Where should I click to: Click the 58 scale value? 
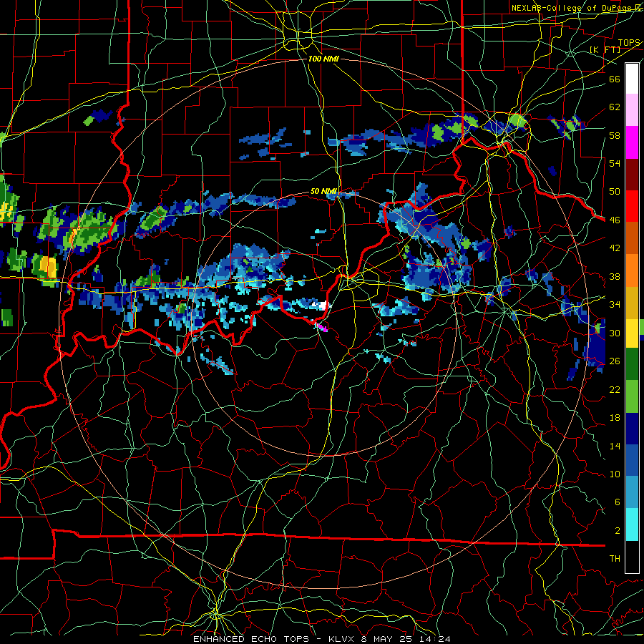tap(615, 135)
